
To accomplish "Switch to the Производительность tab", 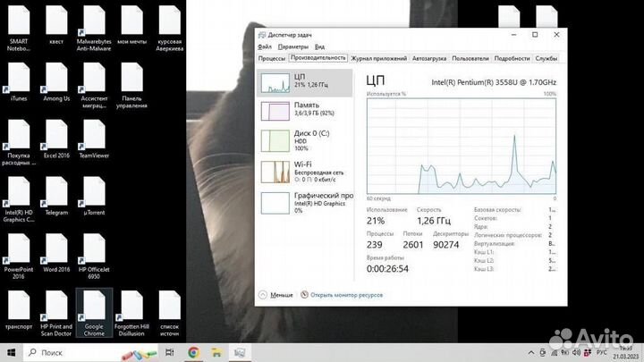I will point(318,58).
